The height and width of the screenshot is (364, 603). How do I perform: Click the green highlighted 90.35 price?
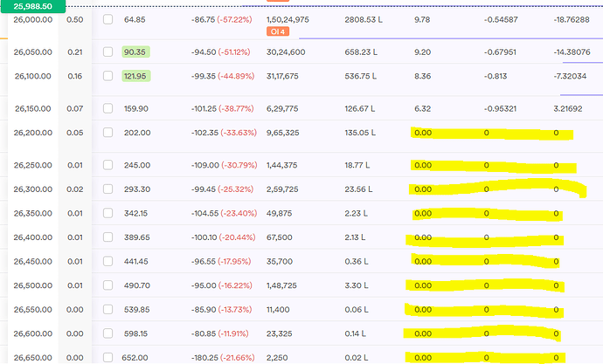[135, 52]
